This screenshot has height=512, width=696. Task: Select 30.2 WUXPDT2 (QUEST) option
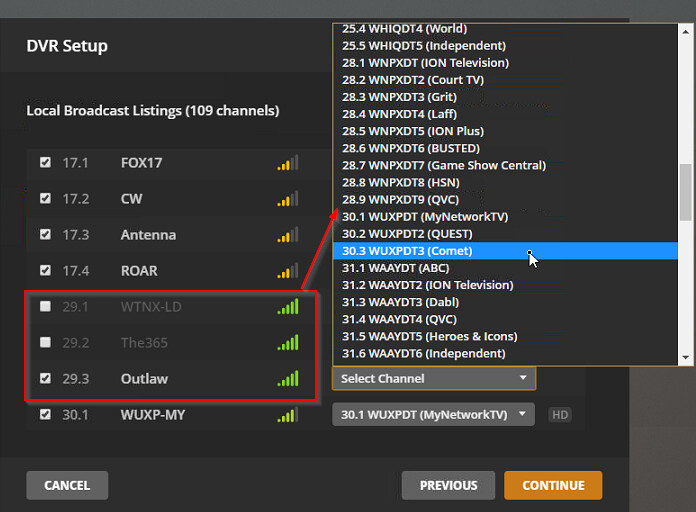[505, 234]
